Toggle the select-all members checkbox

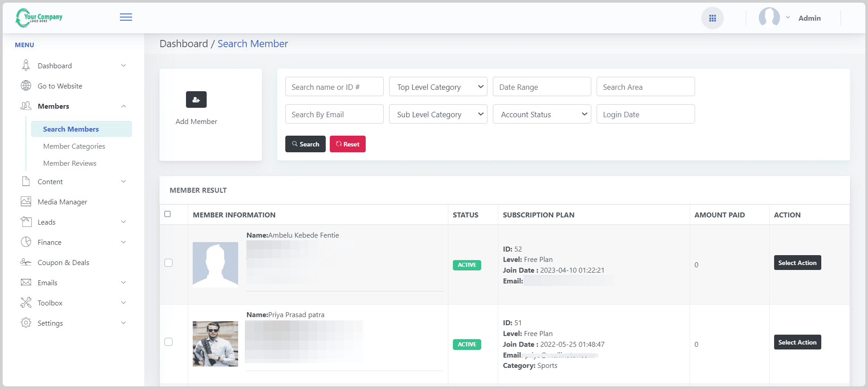[x=168, y=214]
